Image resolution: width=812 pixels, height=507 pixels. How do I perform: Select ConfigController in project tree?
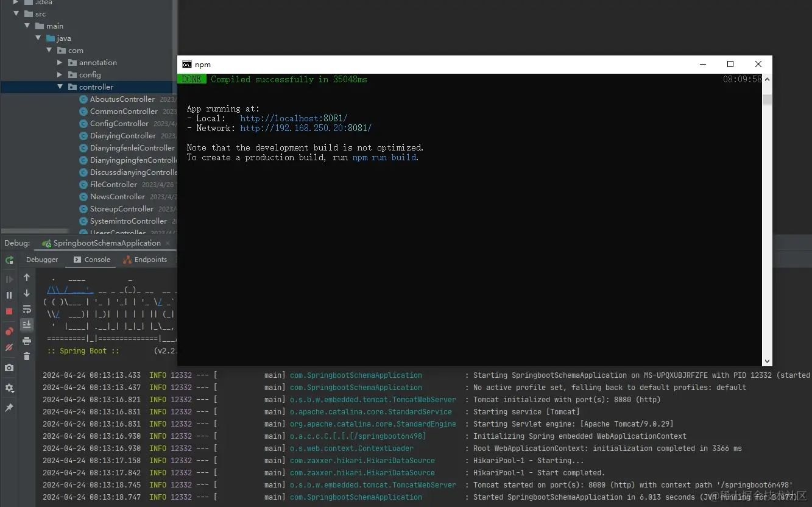(x=119, y=124)
